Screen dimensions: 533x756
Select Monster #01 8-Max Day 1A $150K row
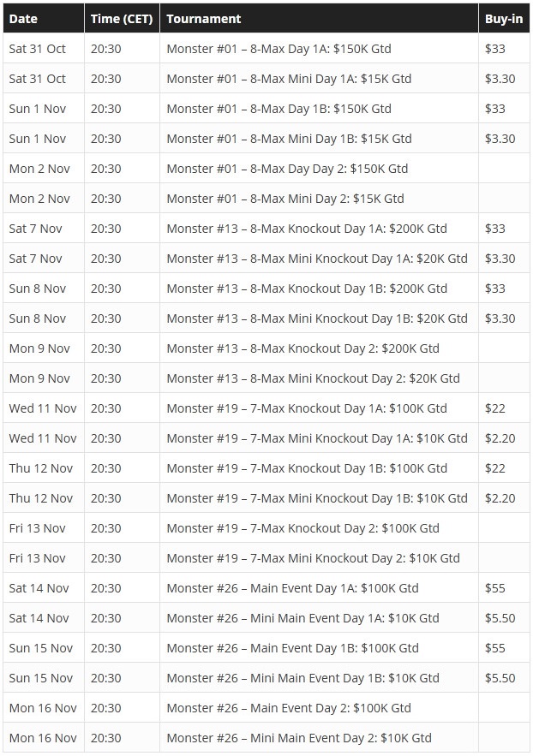266,49
